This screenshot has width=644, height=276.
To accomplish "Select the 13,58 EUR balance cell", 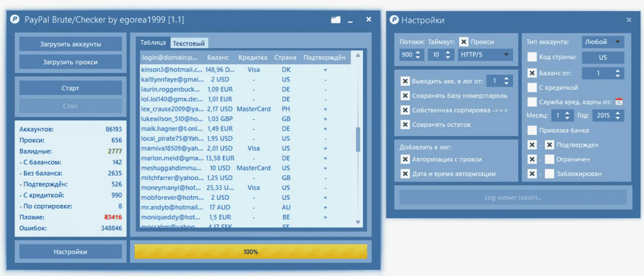I will coord(220,158).
